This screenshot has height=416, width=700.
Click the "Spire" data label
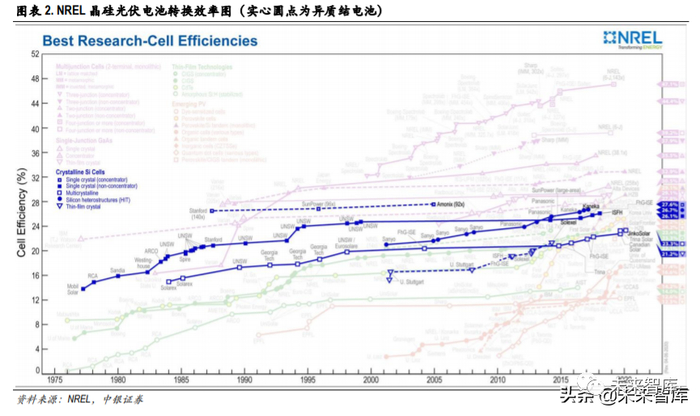(x=185, y=259)
